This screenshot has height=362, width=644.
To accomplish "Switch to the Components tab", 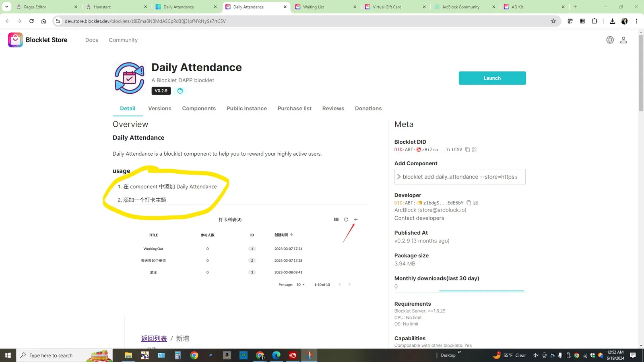I will [199, 109].
